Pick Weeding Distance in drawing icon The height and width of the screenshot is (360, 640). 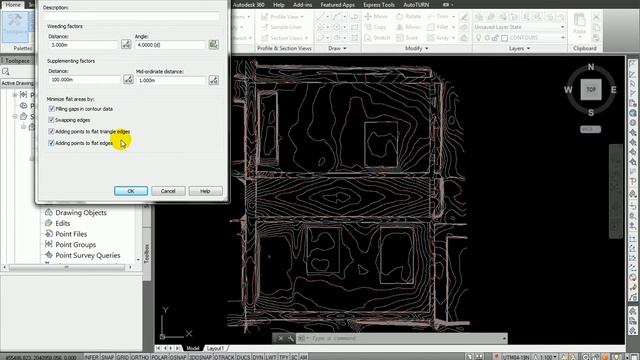coord(126,44)
